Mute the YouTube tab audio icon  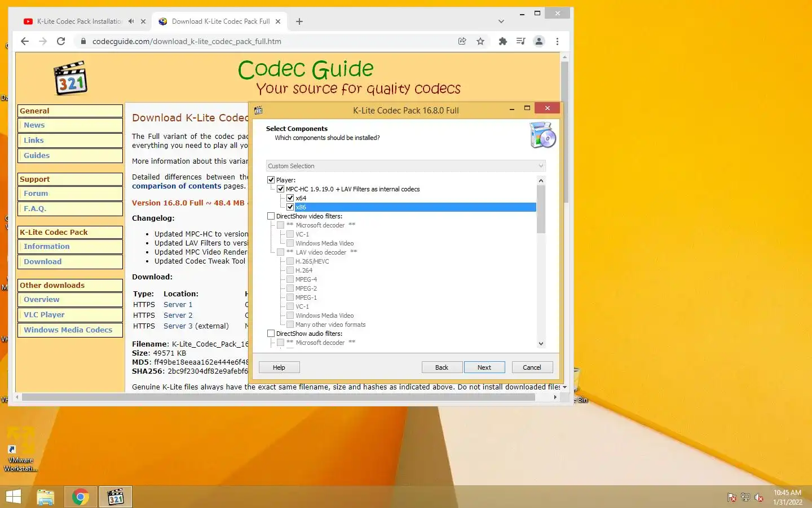click(x=131, y=21)
